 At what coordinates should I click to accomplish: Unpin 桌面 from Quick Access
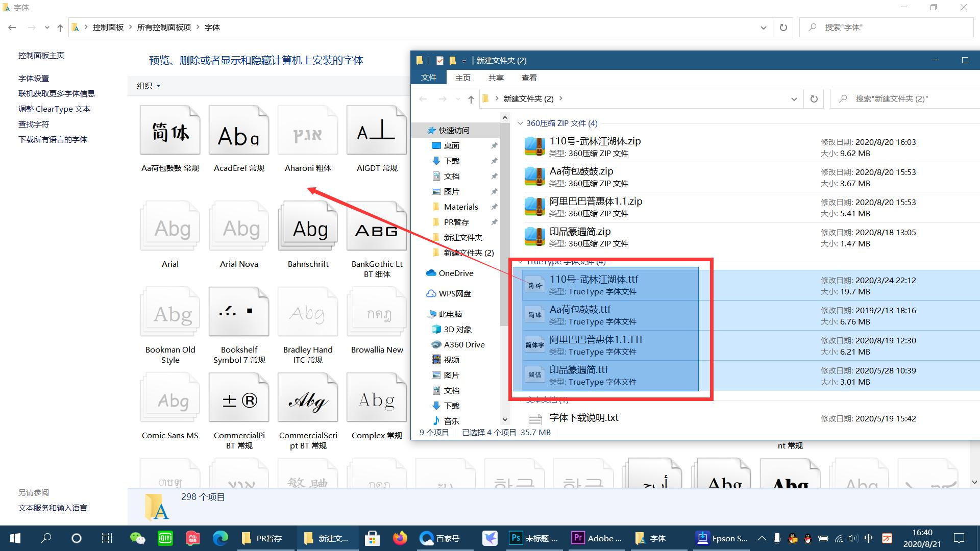(x=494, y=145)
